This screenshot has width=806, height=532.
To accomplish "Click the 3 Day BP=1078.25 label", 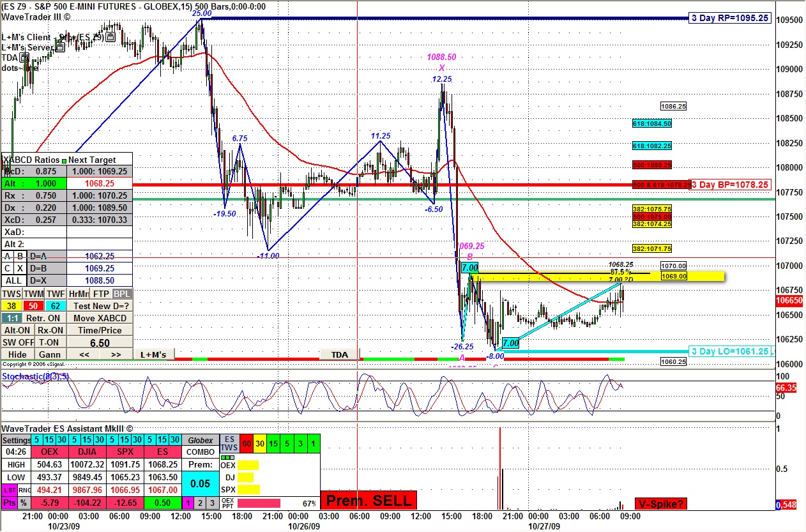I will click(x=729, y=185).
